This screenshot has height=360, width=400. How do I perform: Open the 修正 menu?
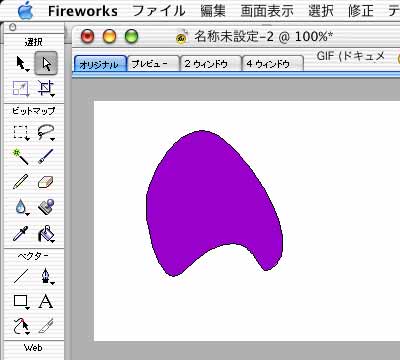coord(361,11)
